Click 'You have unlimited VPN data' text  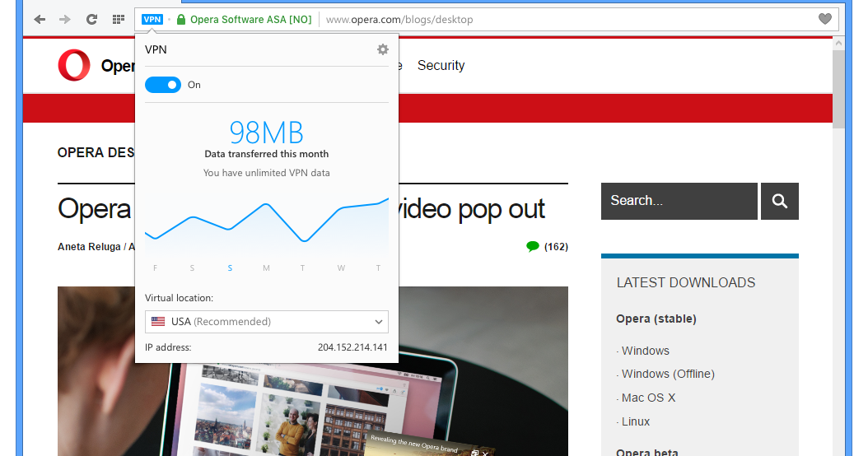(x=267, y=173)
